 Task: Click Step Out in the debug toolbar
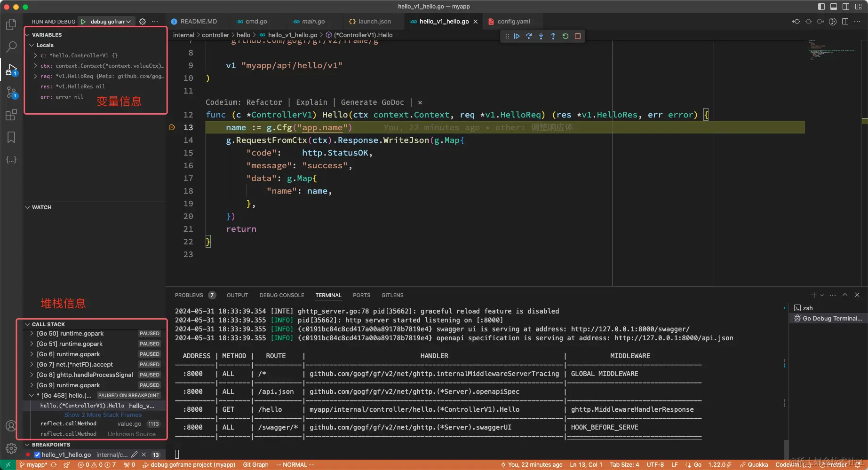(553, 36)
